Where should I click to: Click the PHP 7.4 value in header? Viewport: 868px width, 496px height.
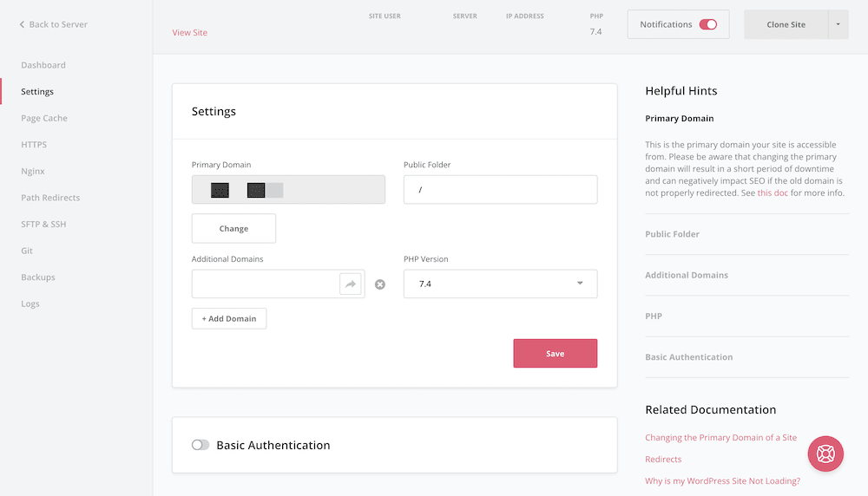click(x=595, y=31)
